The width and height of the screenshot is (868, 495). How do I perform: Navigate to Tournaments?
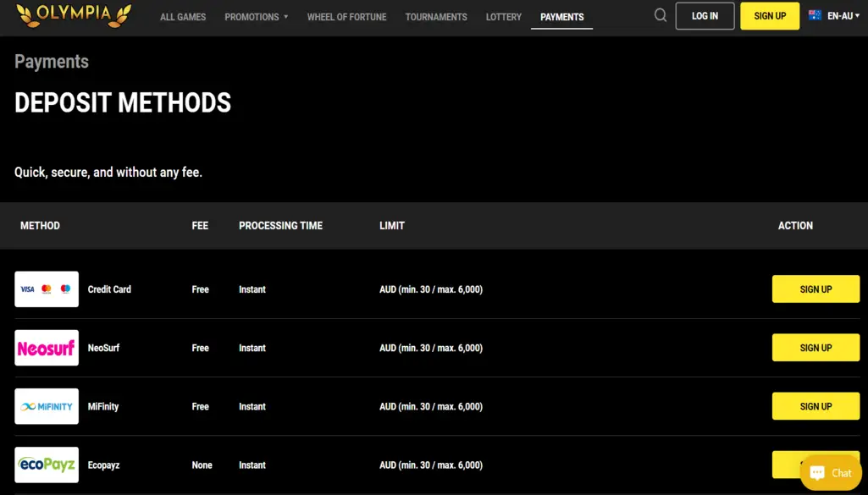pos(436,17)
